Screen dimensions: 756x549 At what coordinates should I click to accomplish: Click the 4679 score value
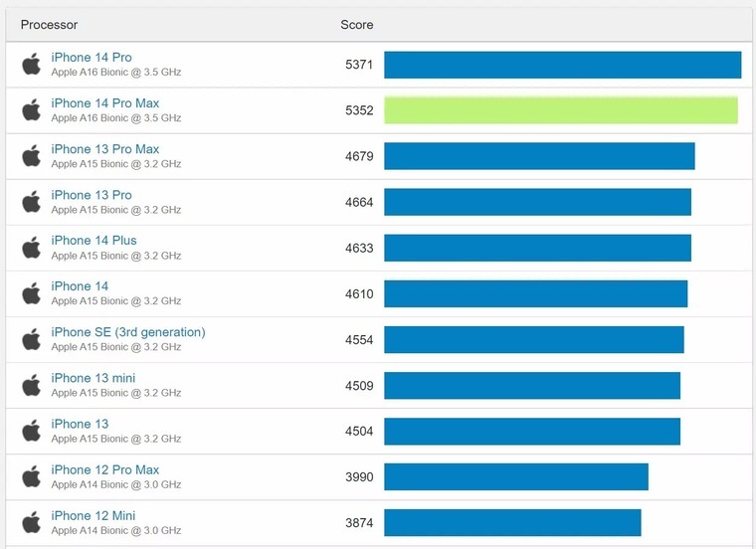(359, 156)
